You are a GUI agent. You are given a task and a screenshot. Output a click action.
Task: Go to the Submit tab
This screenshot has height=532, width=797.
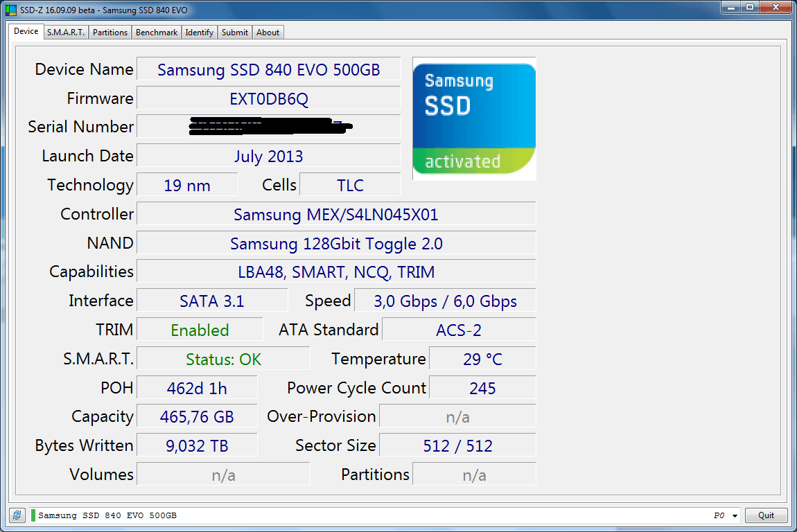click(x=235, y=33)
